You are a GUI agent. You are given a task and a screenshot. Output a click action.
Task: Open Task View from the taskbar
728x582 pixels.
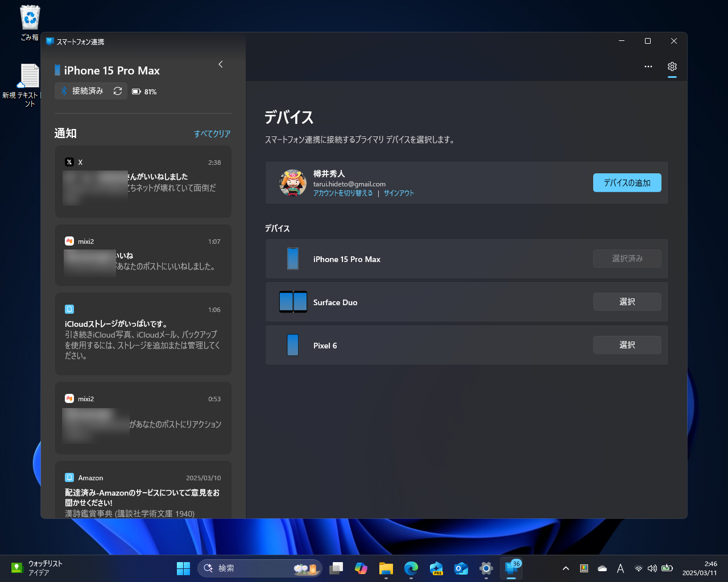coord(336,568)
